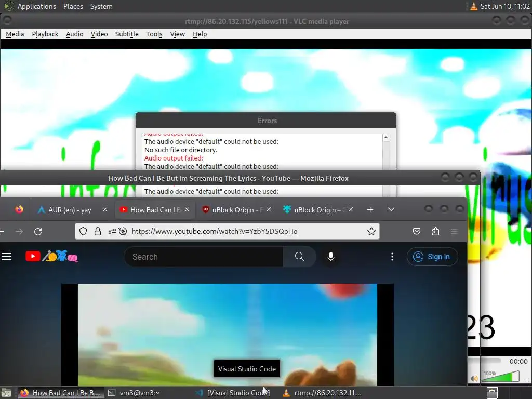Viewport: 532px width, 399px height.
Task: Switch to the second uBlock Origin tab with teal icon
Action: click(318, 210)
